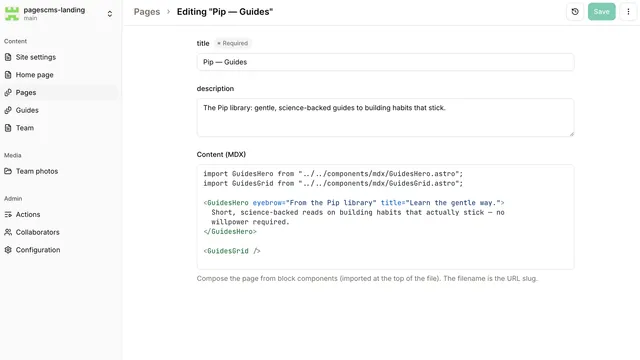This screenshot has width=640, height=360.
Task: Click the 'Content (MDX)' field label
Action: pos(221,155)
